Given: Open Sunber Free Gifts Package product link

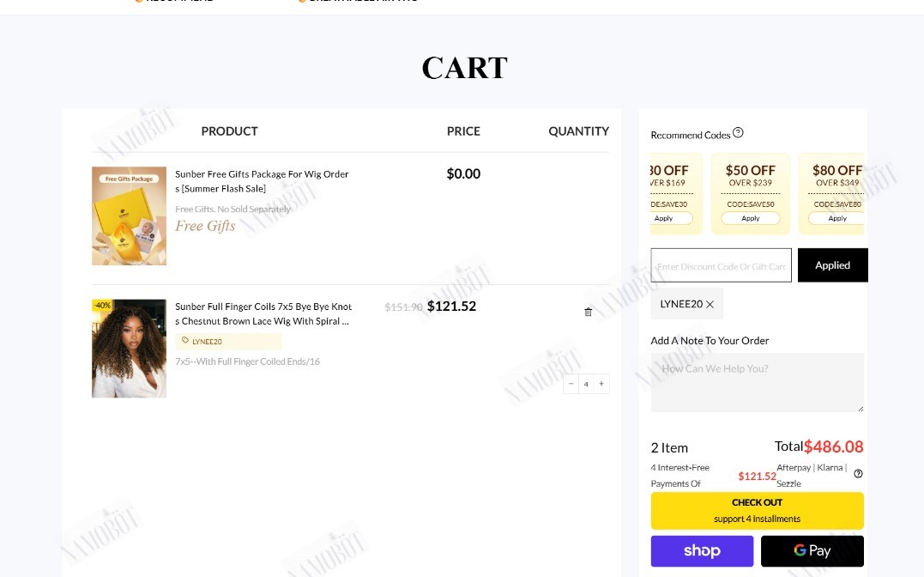Looking at the screenshot, I should coord(262,181).
